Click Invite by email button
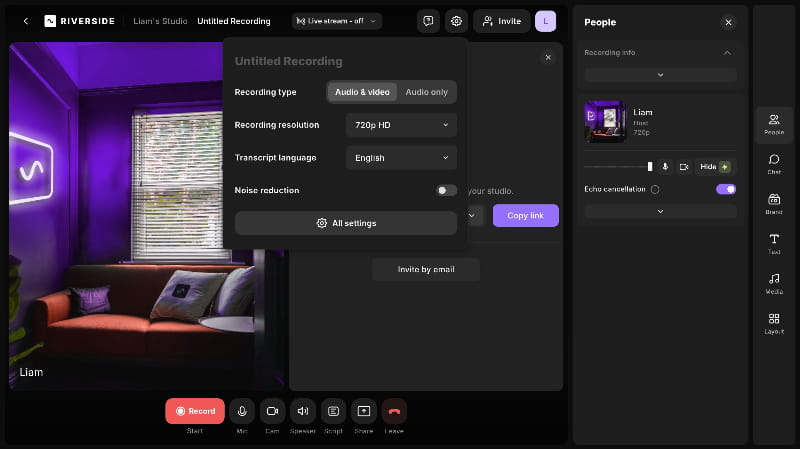 (x=426, y=269)
